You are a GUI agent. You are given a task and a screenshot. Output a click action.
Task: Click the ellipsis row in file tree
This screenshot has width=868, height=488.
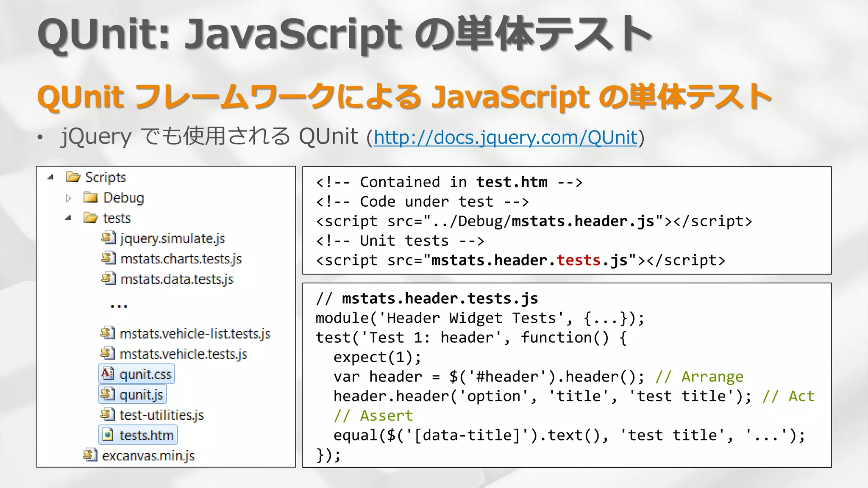coord(119,306)
